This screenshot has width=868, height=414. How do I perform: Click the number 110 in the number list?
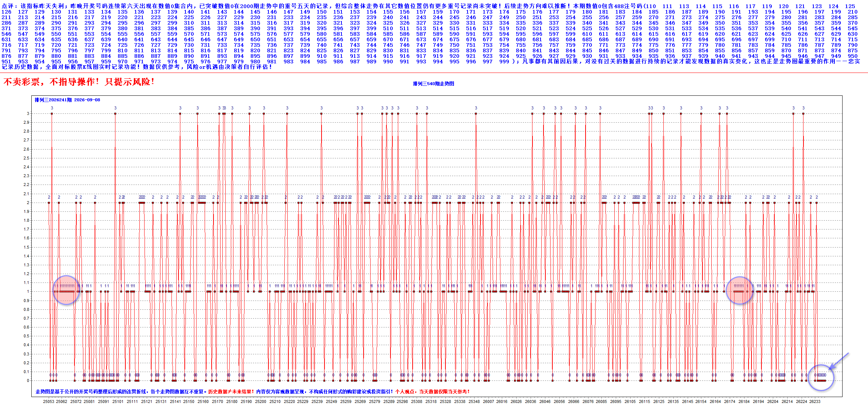[x=650, y=6]
